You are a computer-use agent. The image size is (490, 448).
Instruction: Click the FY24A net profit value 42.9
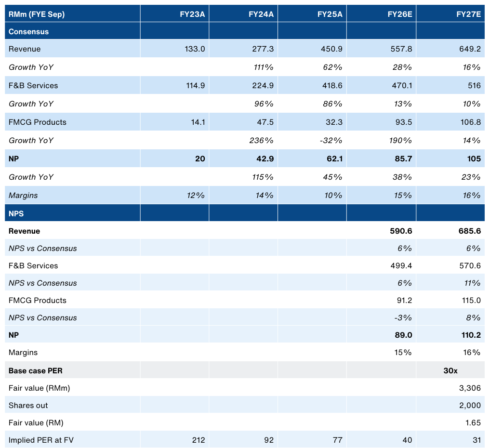pos(264,159)
